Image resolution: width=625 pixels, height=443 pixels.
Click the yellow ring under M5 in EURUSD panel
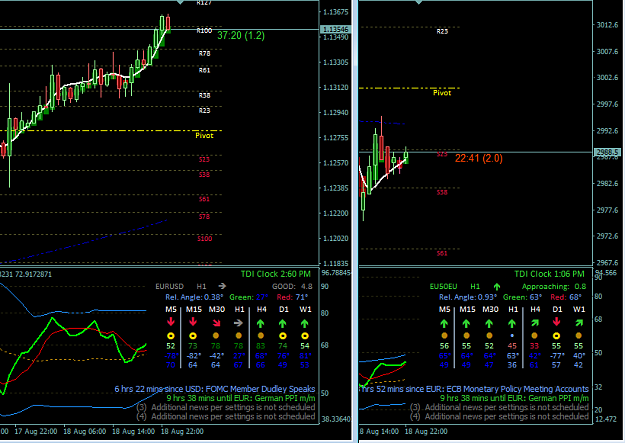[x=171, y=336]
